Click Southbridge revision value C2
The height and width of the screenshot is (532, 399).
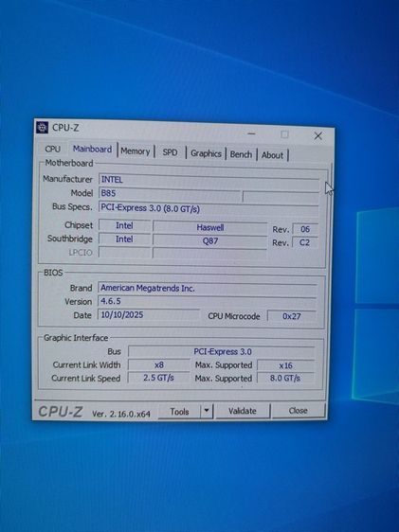[304, 242]
